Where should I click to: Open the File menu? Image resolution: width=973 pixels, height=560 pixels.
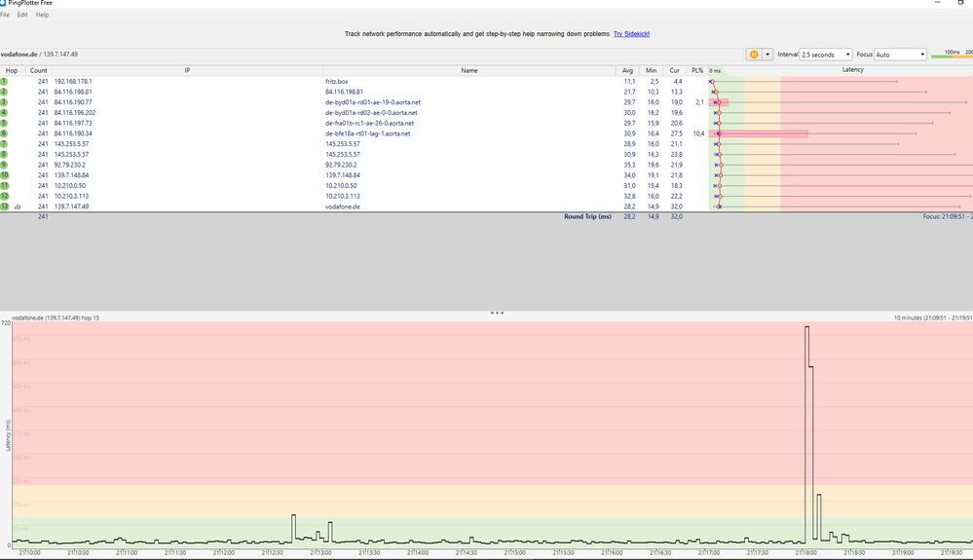(4, 15)
